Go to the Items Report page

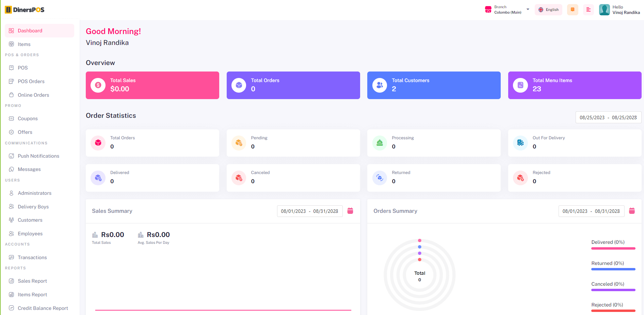(32, 294)
